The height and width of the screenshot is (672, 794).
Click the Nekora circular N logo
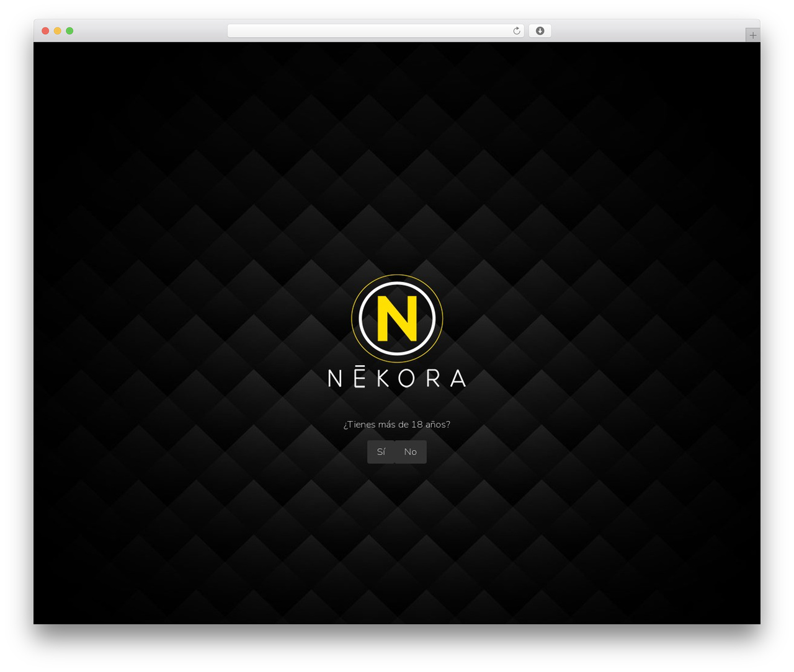397,319
